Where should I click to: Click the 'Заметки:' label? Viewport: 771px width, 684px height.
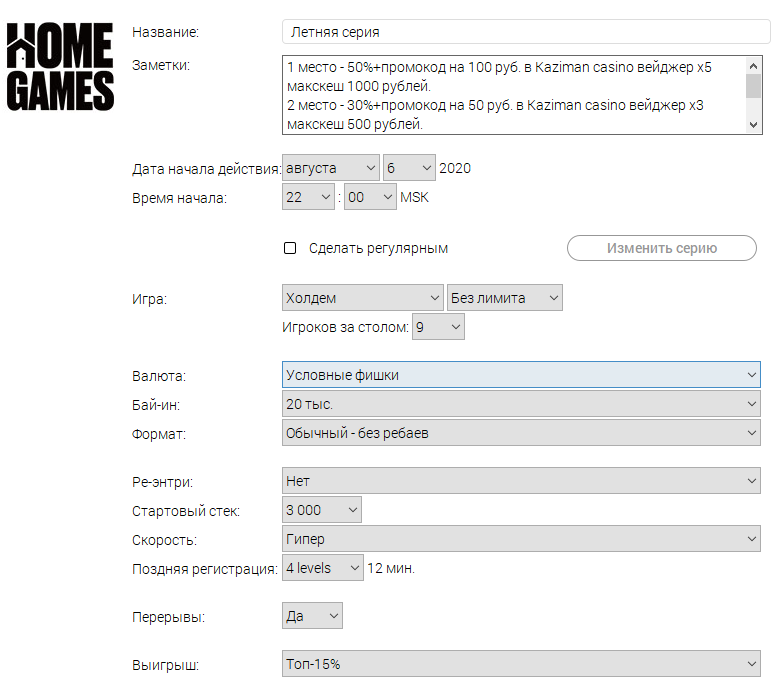point(161,65)
